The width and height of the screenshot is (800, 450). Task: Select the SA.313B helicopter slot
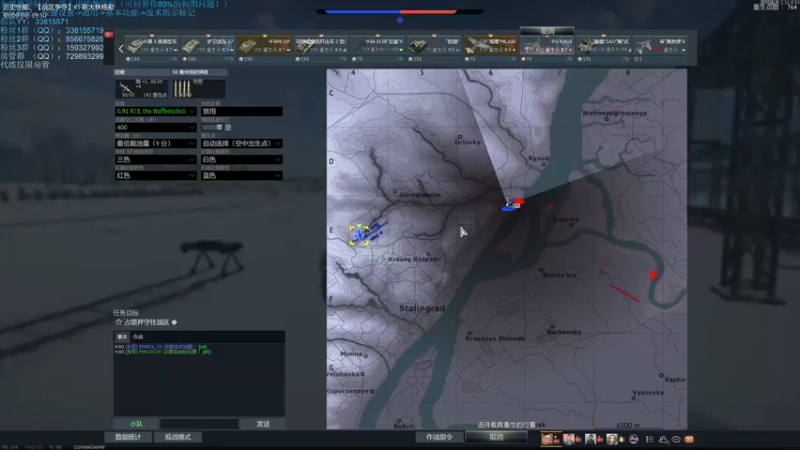point(378,45)
